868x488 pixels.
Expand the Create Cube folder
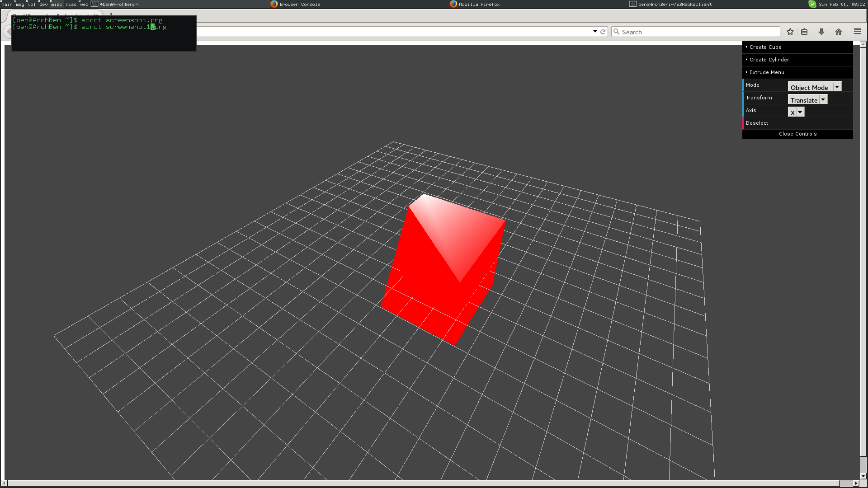coord(765,47)
